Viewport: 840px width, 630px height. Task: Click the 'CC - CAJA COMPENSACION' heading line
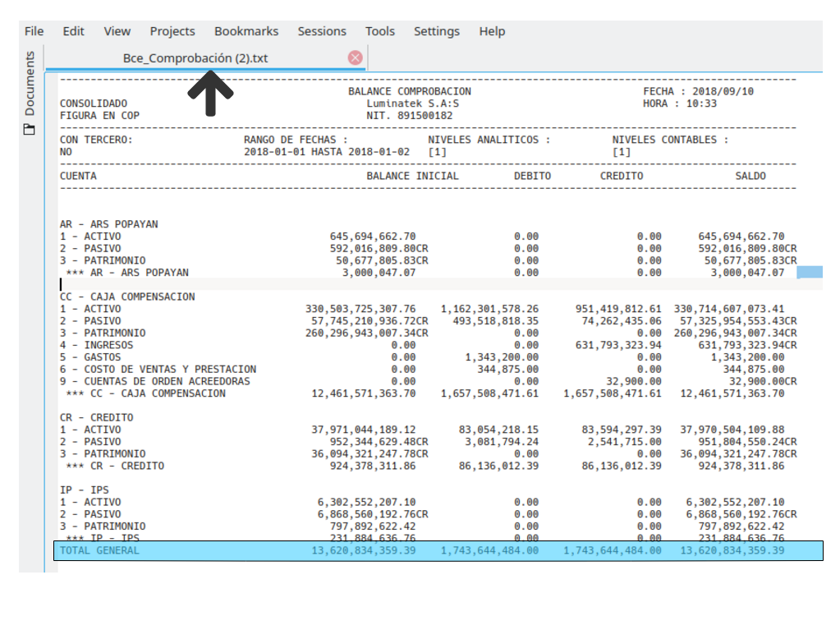click(x=127, y=297)
